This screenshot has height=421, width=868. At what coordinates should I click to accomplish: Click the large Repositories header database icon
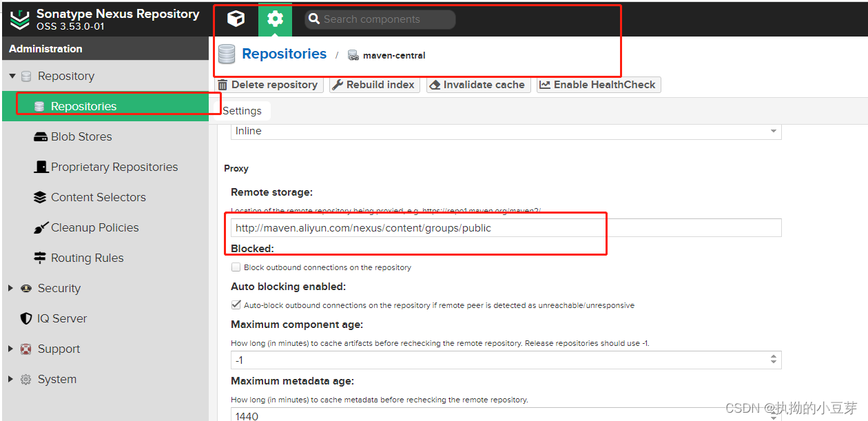(x=227, y=54)
